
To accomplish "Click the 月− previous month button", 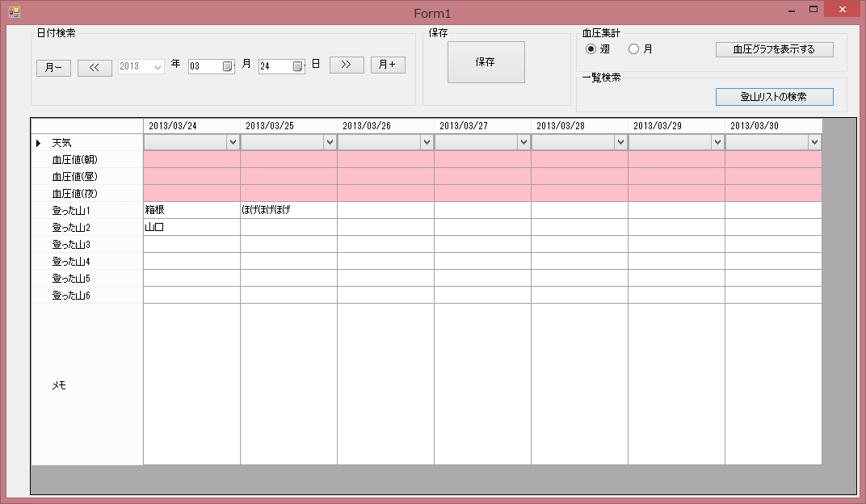I will (x=53, y=67).
